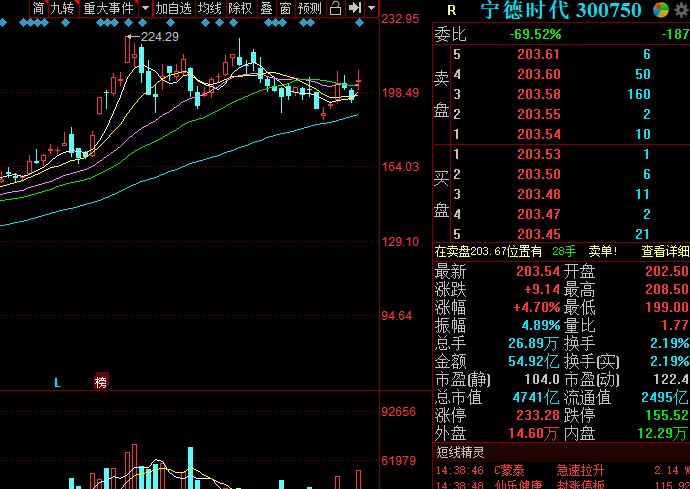This screenshot has height=489, width=690.
Task: Select sell level 2 price 203.55
Action: (539, 114)
